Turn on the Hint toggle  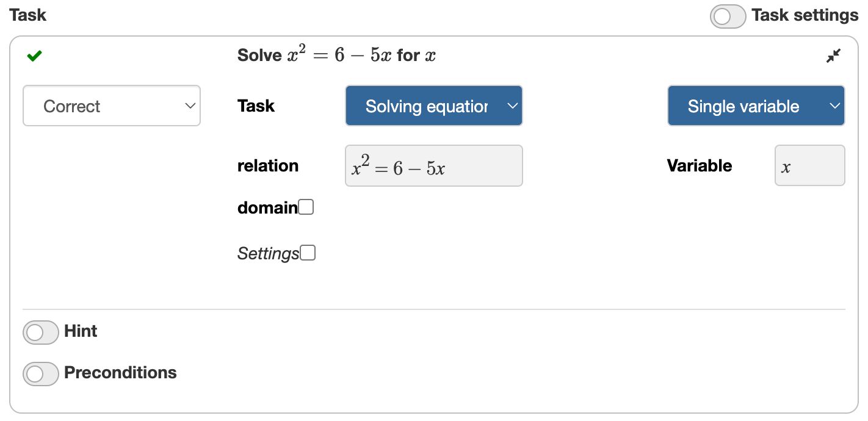click(40, 332)
